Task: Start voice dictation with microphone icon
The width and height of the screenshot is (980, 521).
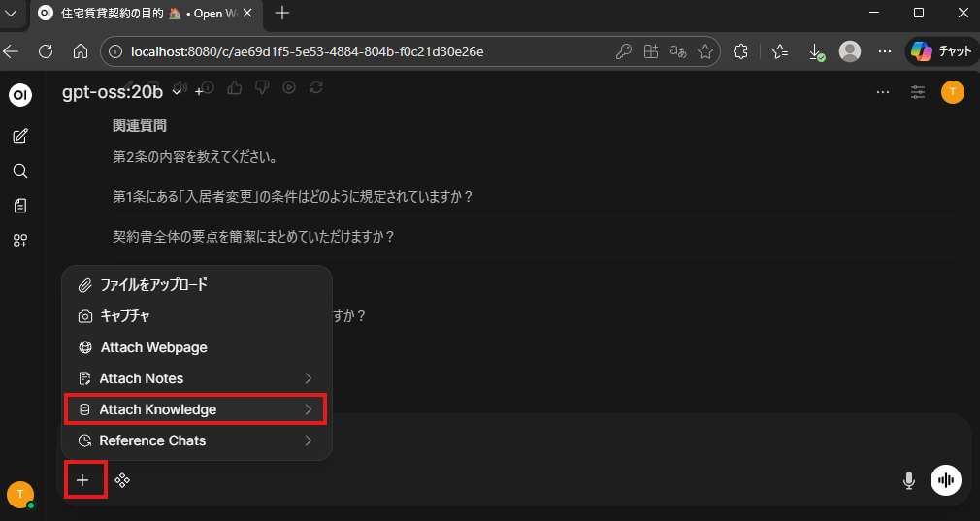Action: 909,480
